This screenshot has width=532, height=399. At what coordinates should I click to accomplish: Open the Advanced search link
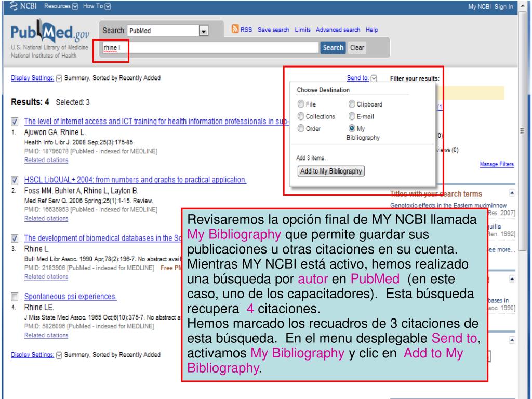pyautogui.click(x=338, y=30)
